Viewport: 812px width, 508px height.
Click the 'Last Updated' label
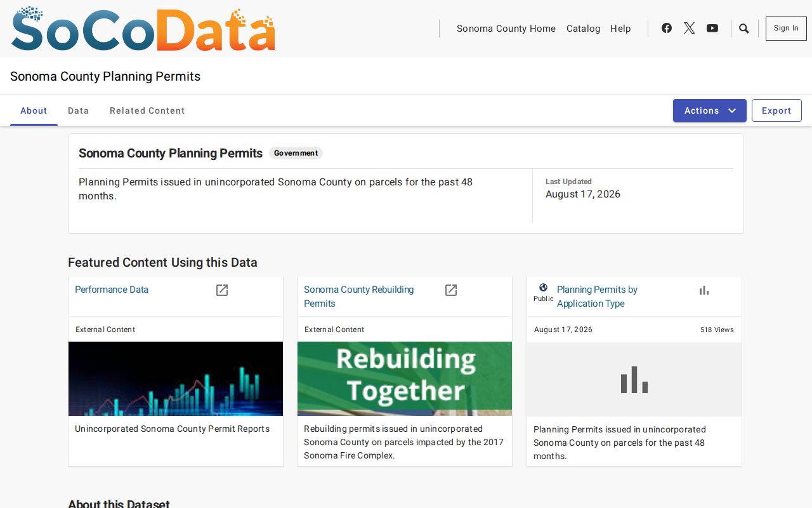pos(568,182)
